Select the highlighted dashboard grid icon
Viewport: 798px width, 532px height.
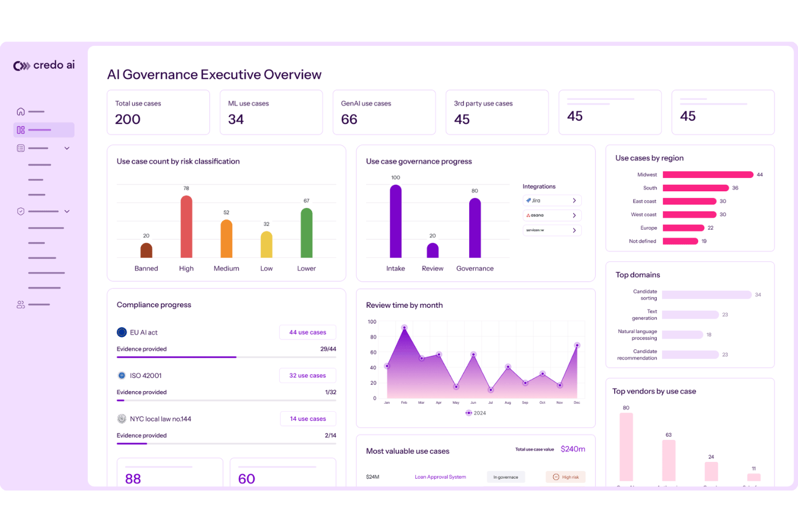pyautogui.click(x=20, y=130)
